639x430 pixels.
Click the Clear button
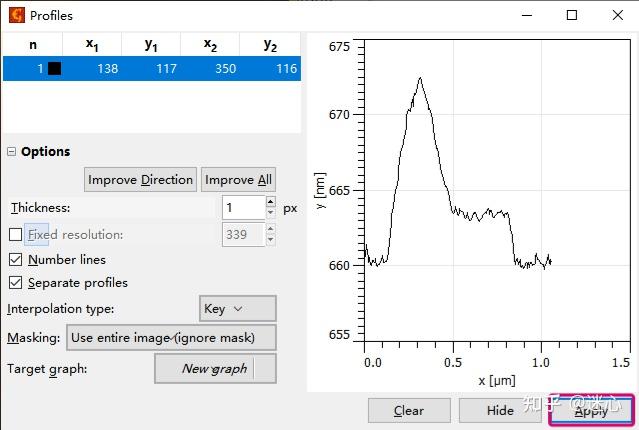(x=408, y=410)
